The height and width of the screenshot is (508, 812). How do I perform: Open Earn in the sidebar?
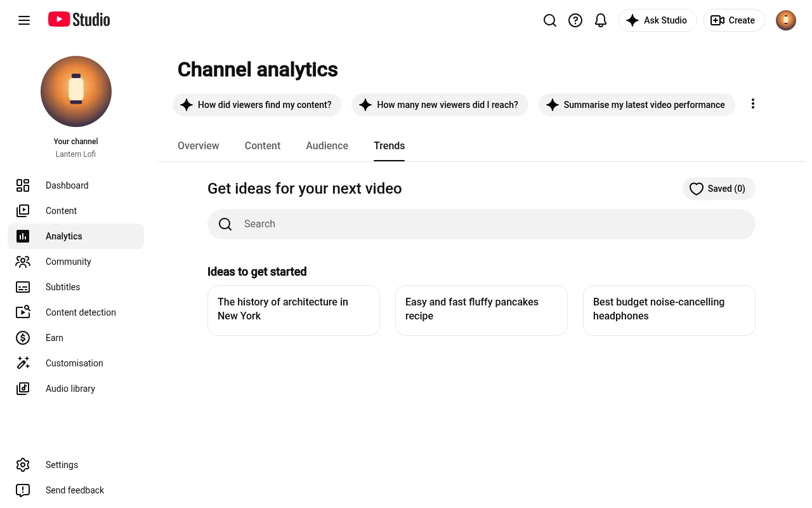tap(76, 338)
